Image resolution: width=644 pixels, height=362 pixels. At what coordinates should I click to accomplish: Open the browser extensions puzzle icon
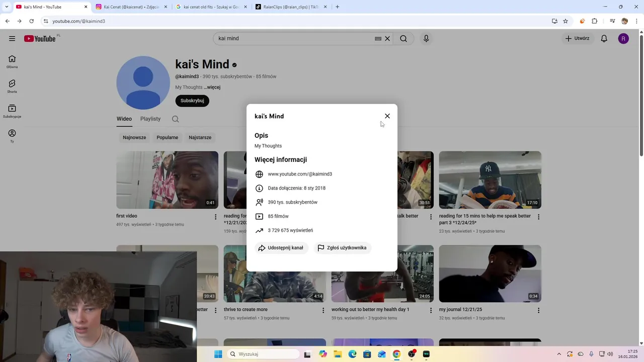click(x=595, y=21)
